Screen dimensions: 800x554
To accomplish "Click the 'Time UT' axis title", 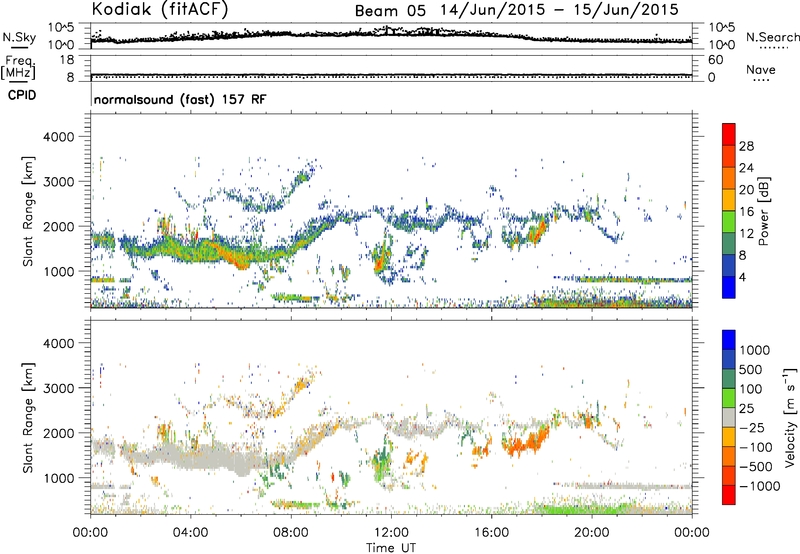I will (391, 548).
